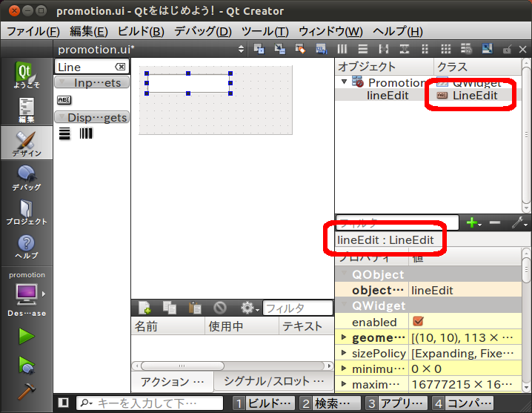The image size is (532, 413).
Task: Apply horizontal layout from the form toolbar
Action: click(x=342, y=49)
